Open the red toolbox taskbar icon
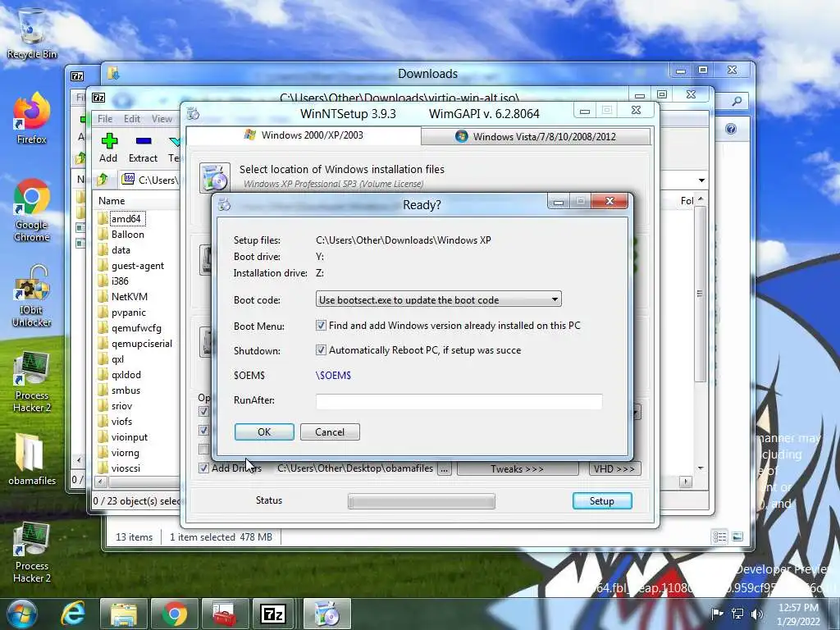This screenshot has height=630, width=840. pos(225,614)
